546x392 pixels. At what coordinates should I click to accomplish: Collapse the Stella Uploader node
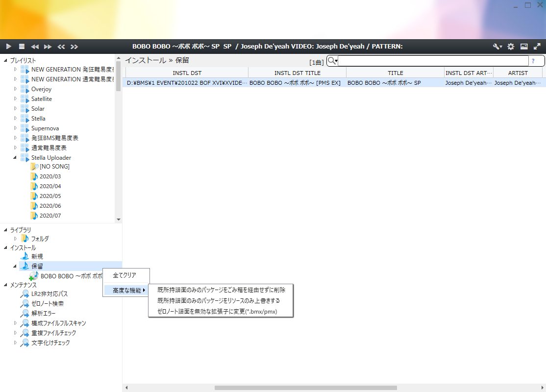[15, 157]
